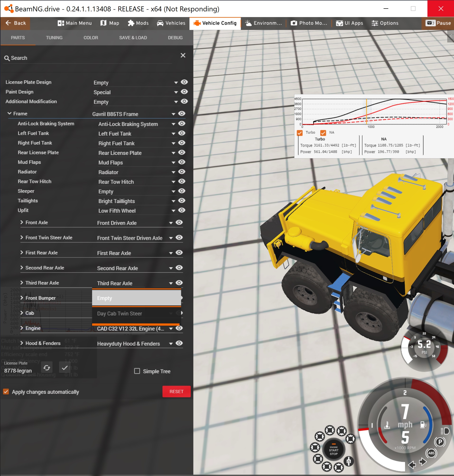This screenshot has width=454, height=476.
Task: Generate a new random license plate
Action: coord(47,368)
